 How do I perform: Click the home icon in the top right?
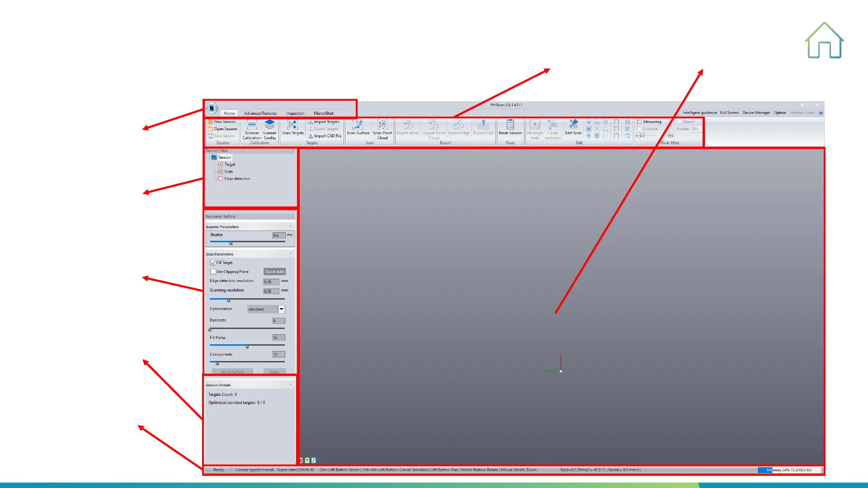pos(824,41)
